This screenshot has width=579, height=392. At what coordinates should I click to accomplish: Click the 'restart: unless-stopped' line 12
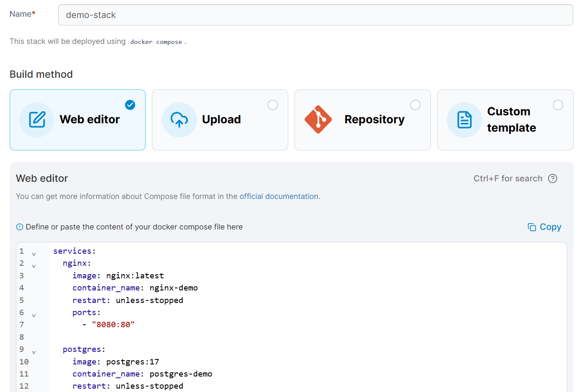coord(128,386)
